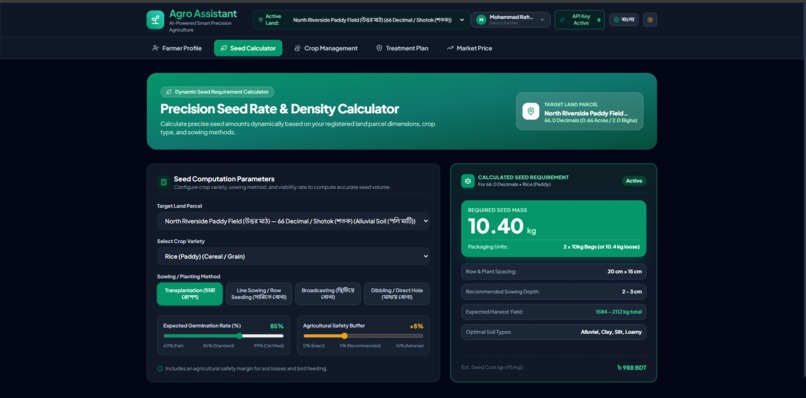806x398 pixels.
Task: Expand the Mohammad Rafi switch farmer dropdown
Action: point(510,20)
